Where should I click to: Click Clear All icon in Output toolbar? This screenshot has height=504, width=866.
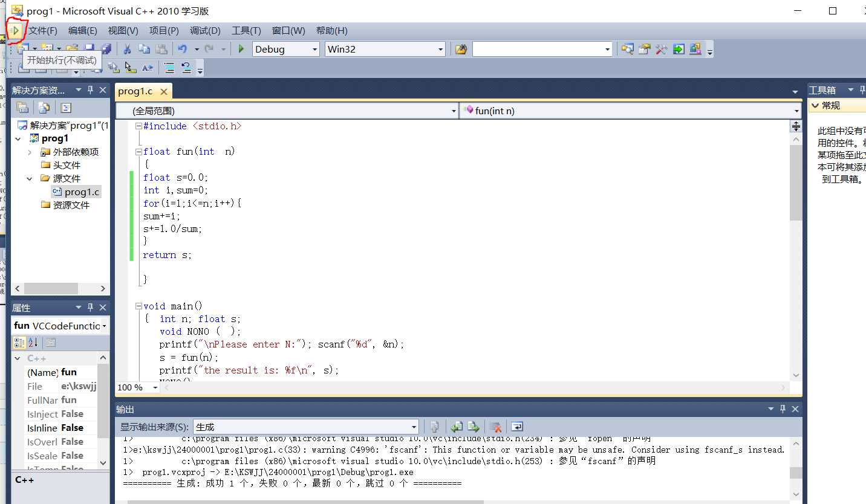[495, 427]
